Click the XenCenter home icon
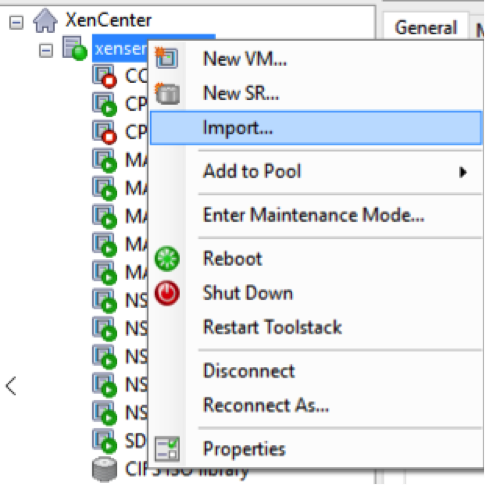This screenshot has width=485, height=485. (45, 21)
